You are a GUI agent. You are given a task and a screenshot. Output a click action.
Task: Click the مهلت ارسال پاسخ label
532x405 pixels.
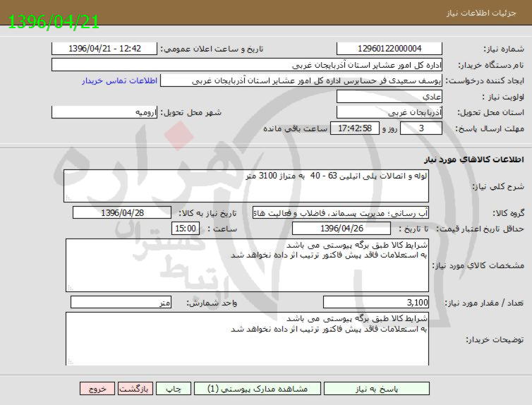(x=490, y=128)
